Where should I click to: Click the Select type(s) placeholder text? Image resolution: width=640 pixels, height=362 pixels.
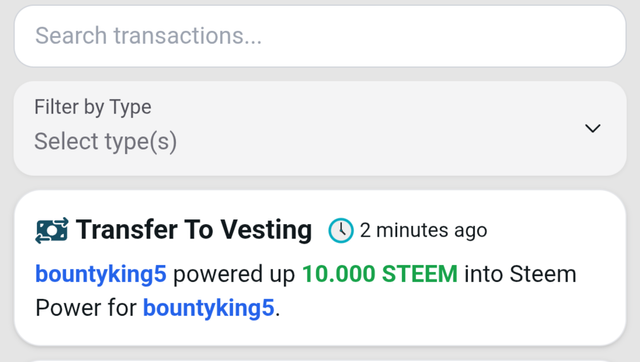[x=106, y=142]
